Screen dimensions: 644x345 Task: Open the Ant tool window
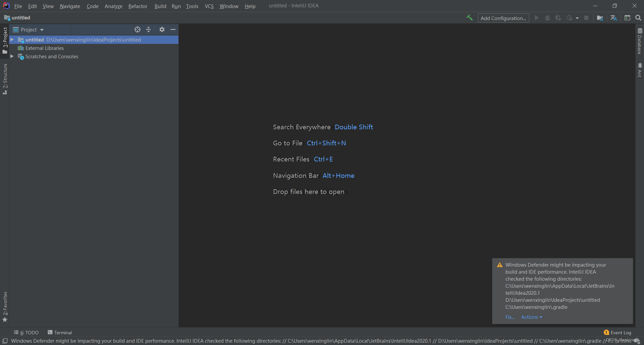640,70
